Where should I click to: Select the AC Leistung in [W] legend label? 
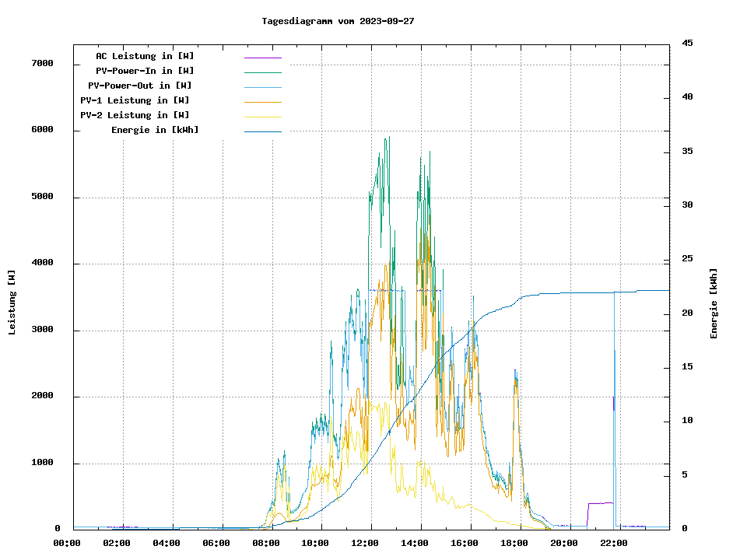click(145, 56)
